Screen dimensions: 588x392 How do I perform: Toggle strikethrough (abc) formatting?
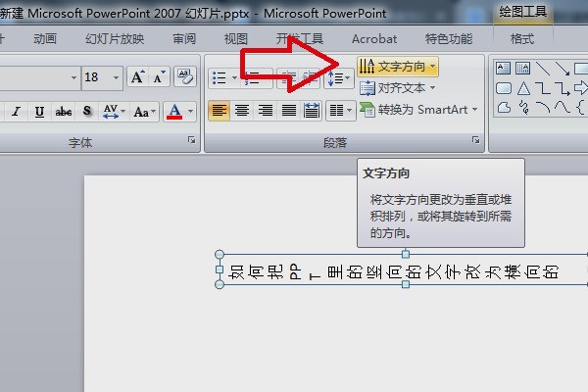click(64, 112)
